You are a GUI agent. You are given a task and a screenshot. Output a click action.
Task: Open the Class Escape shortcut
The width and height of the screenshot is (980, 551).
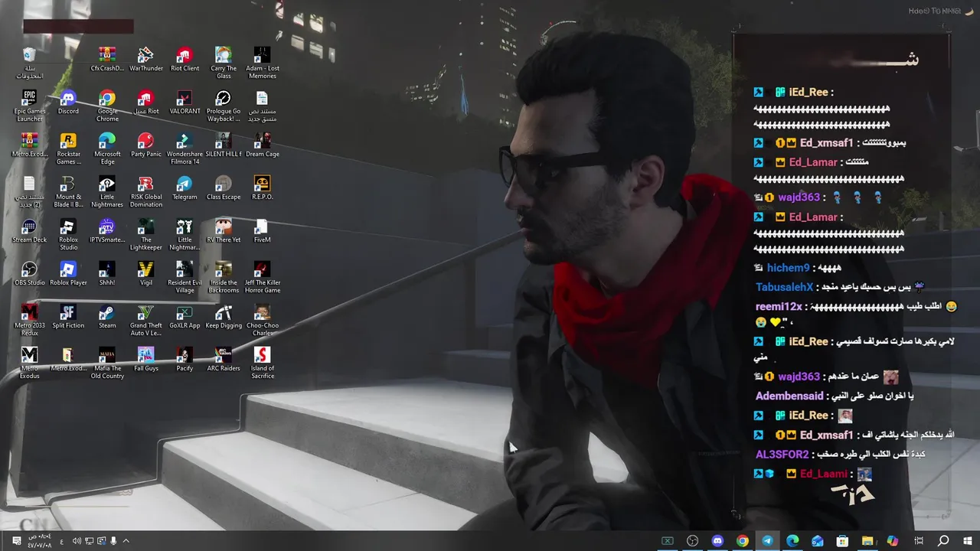coord(224,188)
